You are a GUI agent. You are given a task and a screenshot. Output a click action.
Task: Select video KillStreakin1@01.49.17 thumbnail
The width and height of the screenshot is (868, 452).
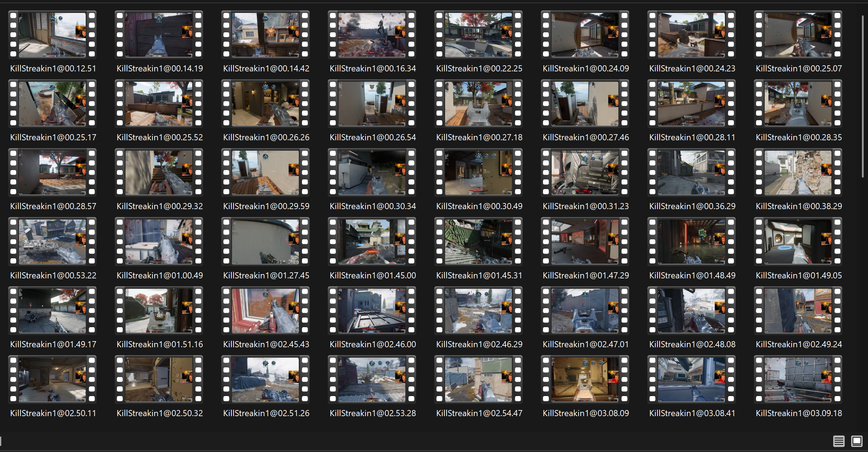tap(52, 311)
